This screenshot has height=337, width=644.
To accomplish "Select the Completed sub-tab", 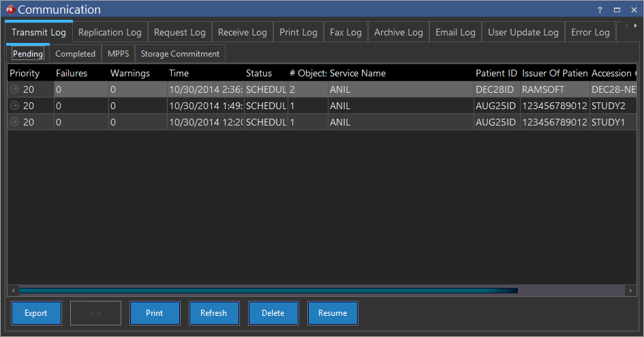I will pos(75,54).
